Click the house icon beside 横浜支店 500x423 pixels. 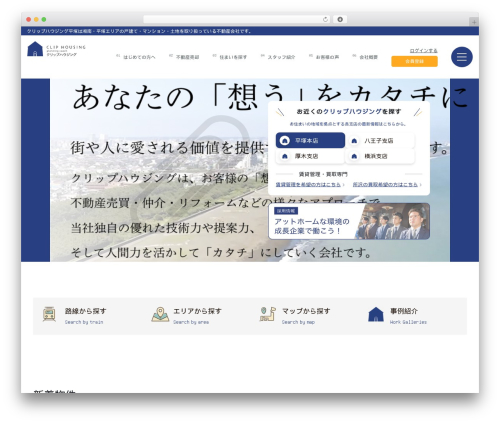click(354, 156)
